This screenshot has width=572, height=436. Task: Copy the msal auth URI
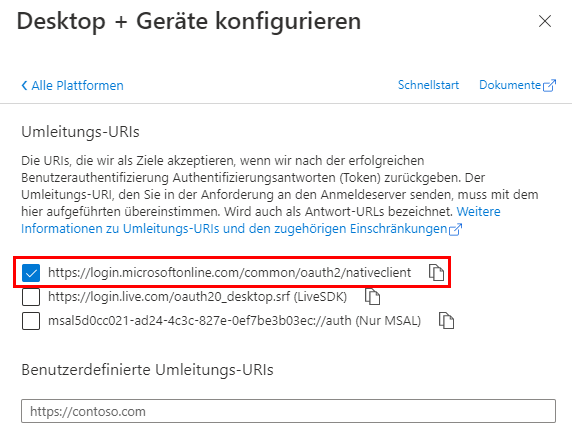pos(446,321)
